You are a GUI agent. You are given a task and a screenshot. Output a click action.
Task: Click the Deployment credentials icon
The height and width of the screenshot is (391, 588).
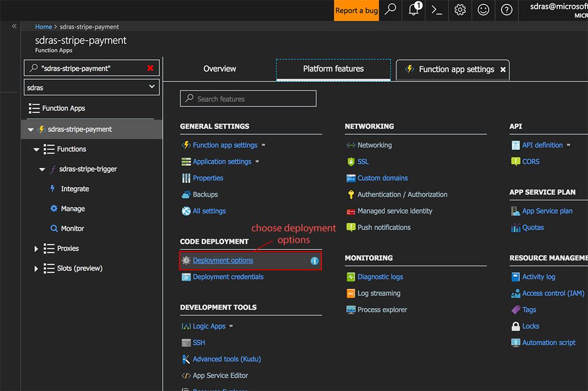186,277
